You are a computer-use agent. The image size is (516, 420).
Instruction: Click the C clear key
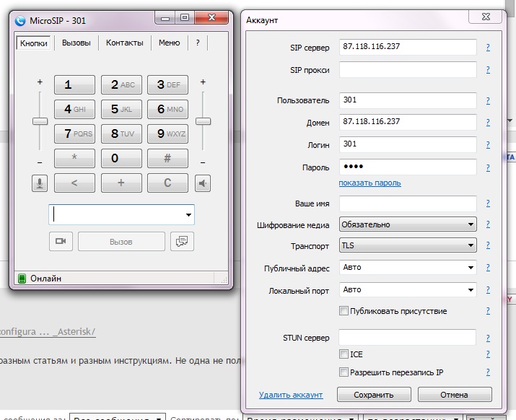pyautogui.click(x=167, y=183)
